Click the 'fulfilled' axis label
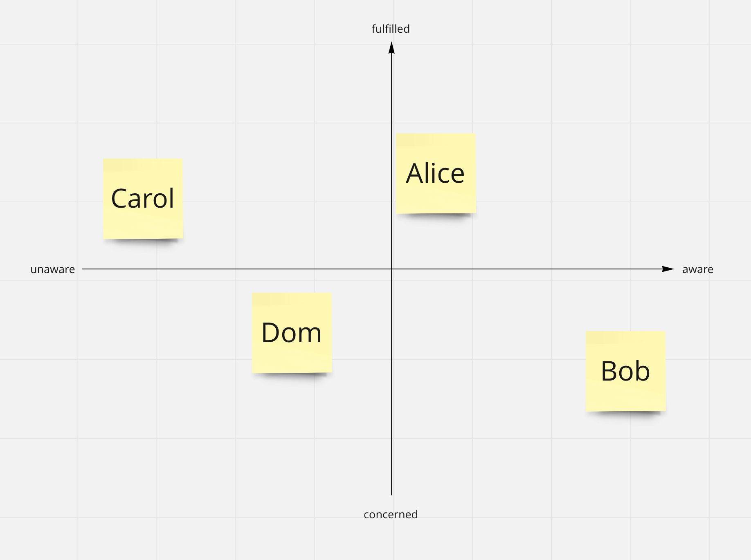 click(391, 29)
